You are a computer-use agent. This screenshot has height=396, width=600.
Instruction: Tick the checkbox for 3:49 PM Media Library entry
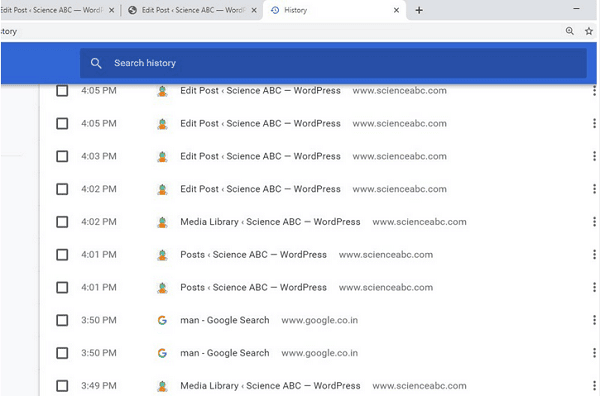[62, 386]
